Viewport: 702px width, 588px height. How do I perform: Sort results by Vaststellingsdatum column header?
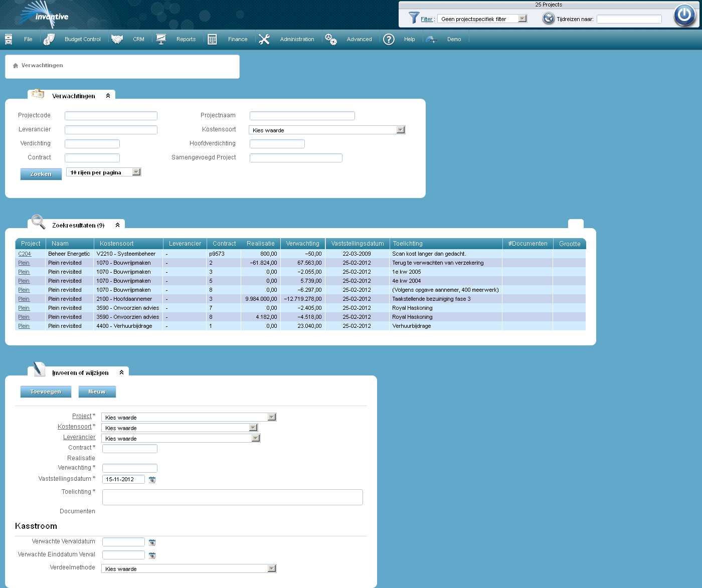[x=358, y=244]
